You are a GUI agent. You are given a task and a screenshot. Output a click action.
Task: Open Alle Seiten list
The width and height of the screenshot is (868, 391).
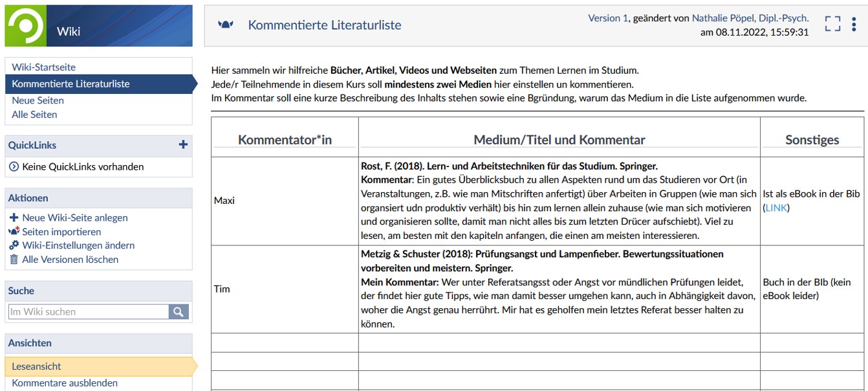(34, 115)
